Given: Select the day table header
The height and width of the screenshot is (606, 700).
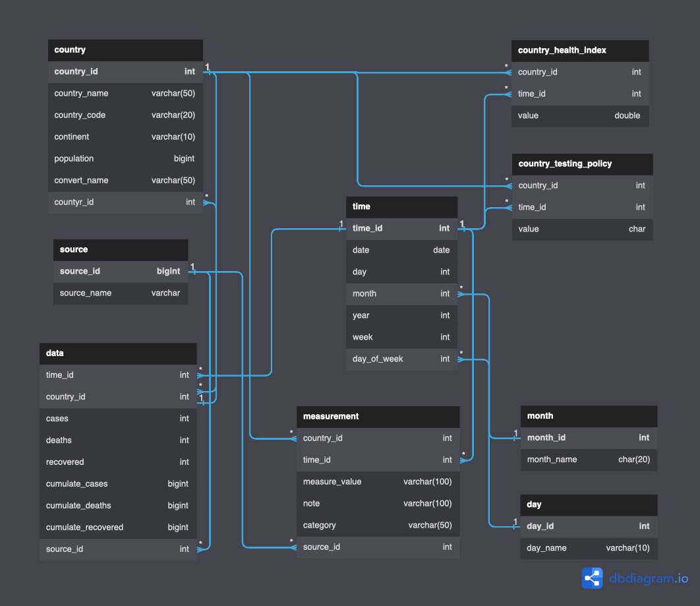Looking at the screenshot, I should 589,505.
